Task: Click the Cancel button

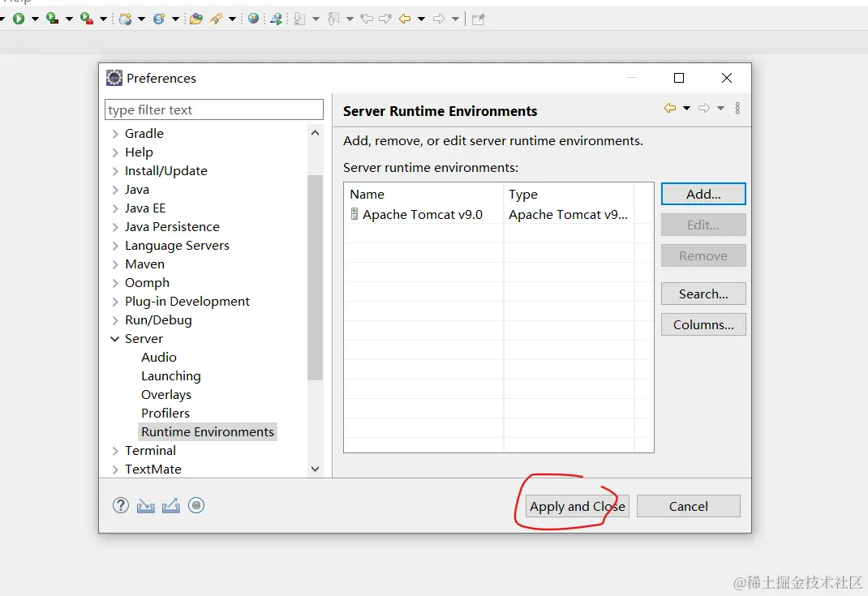Action: pyautogui.click(x=689, y=506)
